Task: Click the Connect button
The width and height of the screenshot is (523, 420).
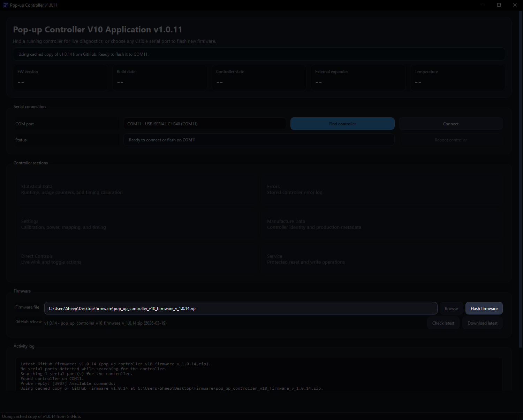Action: 450,124
